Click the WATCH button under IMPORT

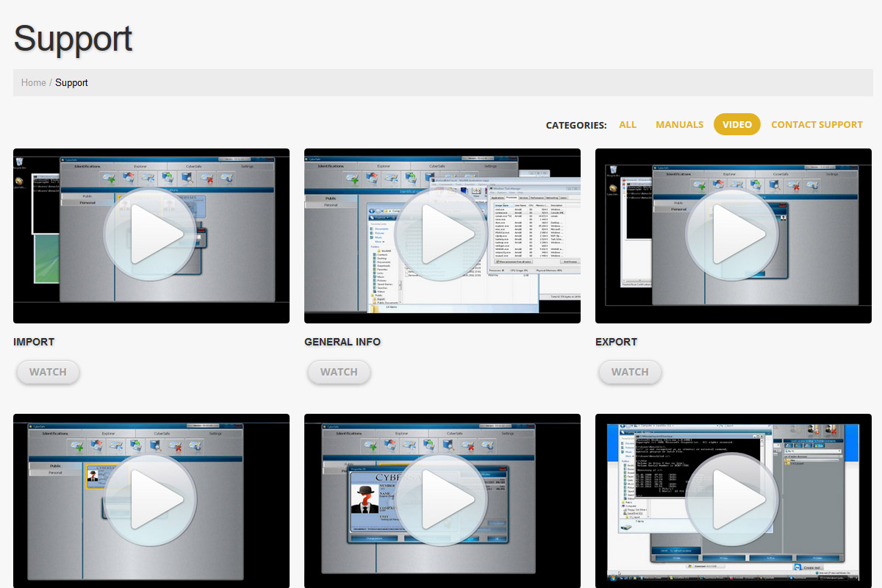click(x=48, y=372)
